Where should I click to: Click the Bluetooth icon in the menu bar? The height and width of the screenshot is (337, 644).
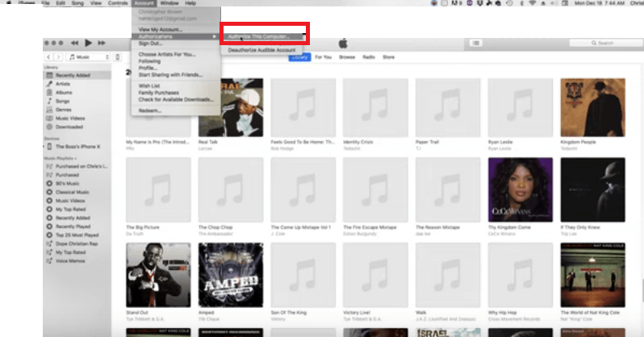point(521,3)
